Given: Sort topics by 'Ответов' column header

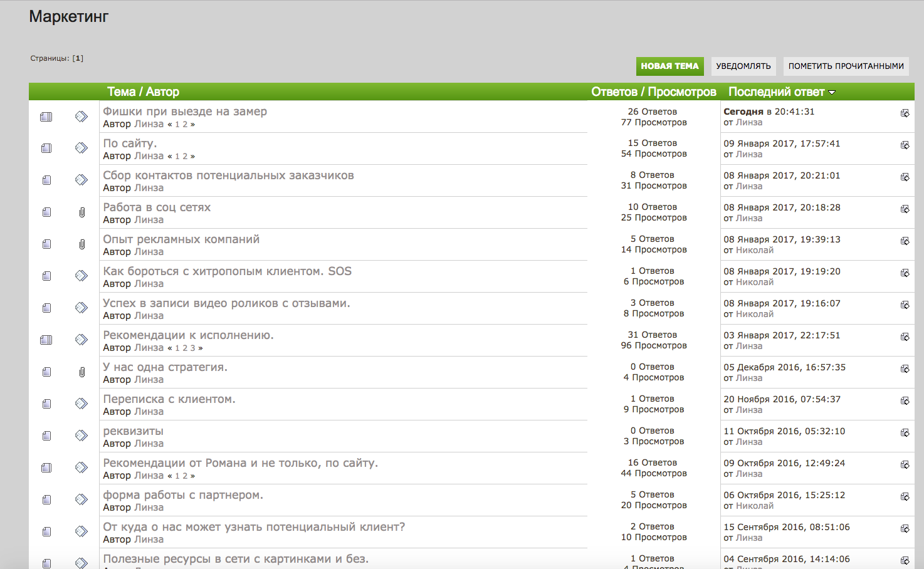Looking at the screenshot, I should click(614, 92).
